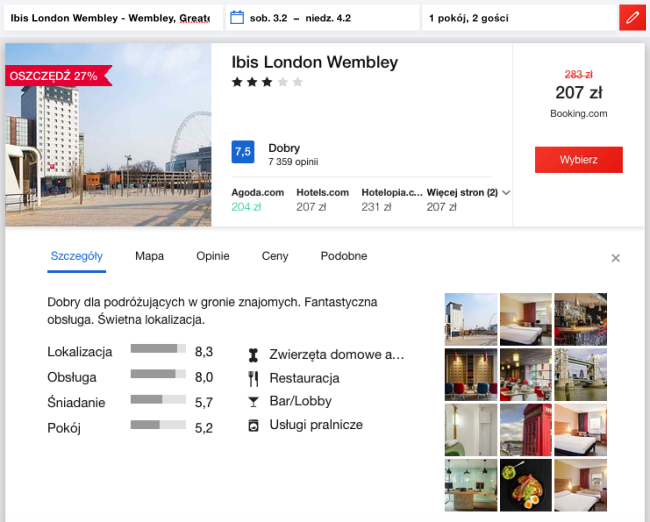Image resolution: width=650 pixels, height=522 pixels.
Task: Click the 'Zwierzęta domowe a…' amenity text
Action: 337,355
